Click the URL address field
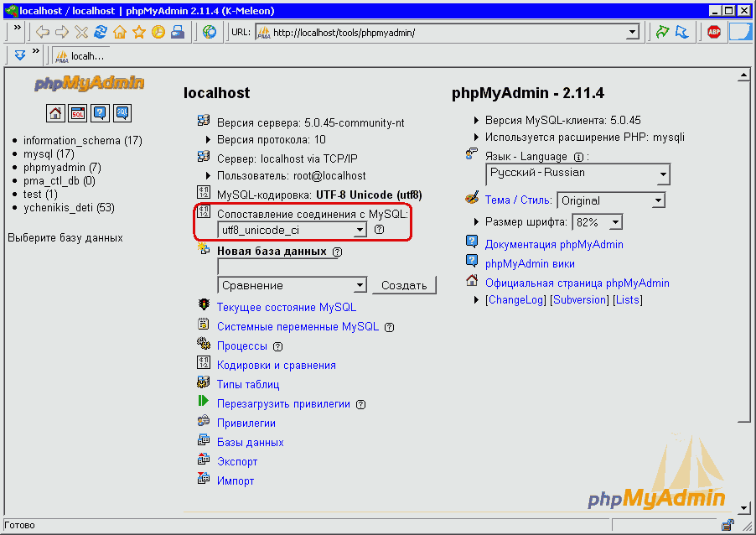 click(x=441, y=33)
